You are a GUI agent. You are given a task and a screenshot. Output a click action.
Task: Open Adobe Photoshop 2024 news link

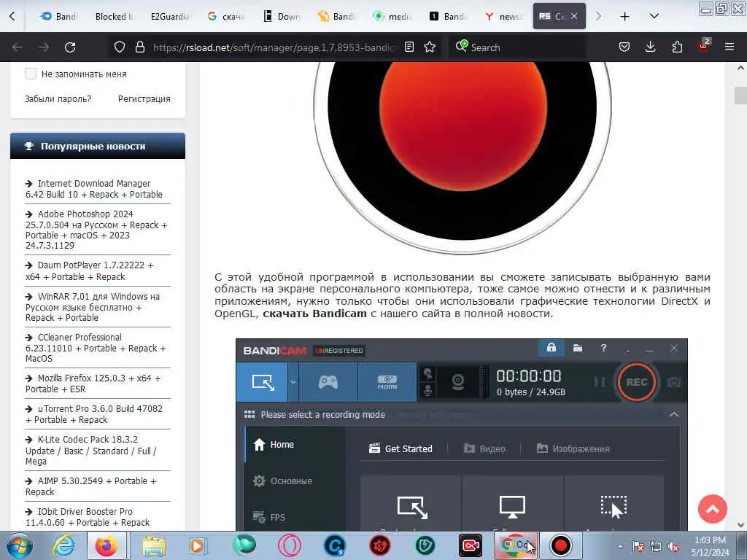(x=96, y=230)
